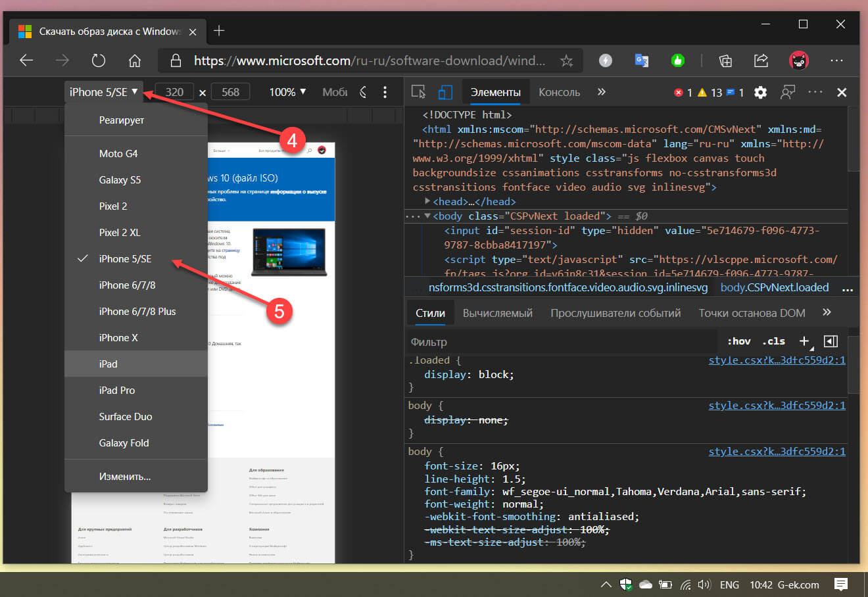Open the gray lightning bolt extension
Viewport: 868px width, 597px height.
pyautogui.click(x=606, y=60)
